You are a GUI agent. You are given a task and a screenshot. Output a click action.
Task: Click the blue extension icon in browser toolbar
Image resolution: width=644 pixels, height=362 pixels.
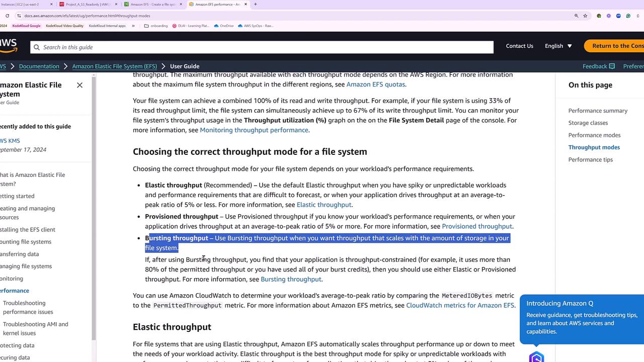pyautogui.click(x=618, y=16)
